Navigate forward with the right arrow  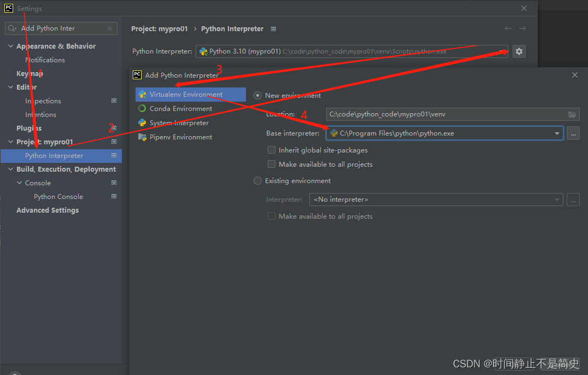(x=522, y=28)
